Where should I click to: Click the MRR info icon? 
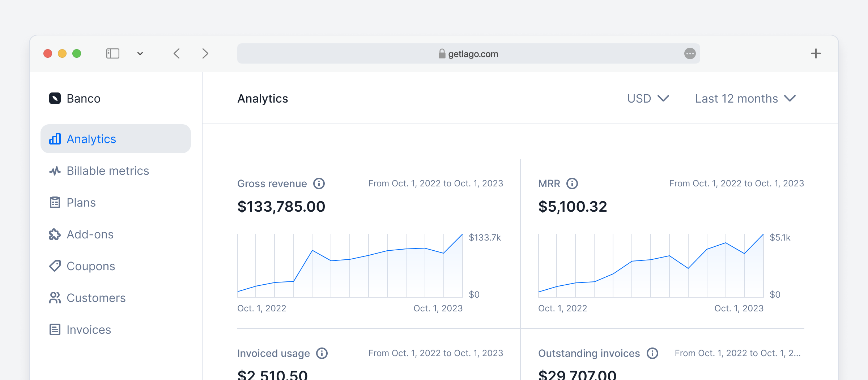tap(572, 183)
